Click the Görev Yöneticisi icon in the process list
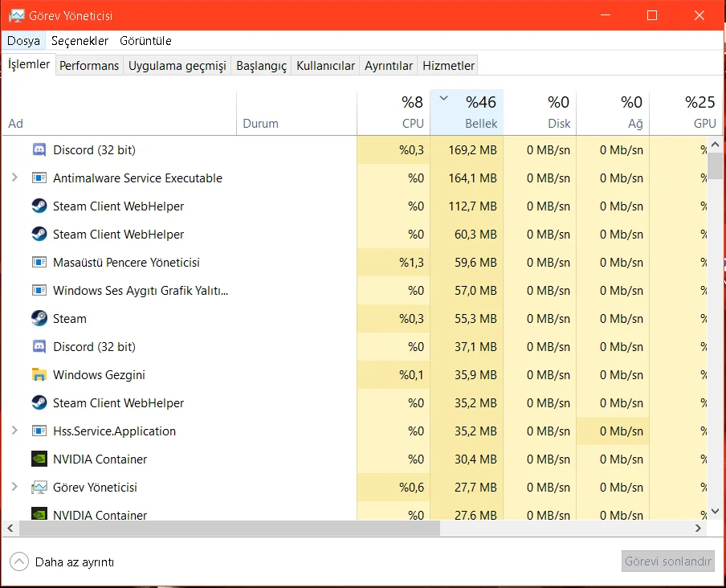 (x=39, y=487)
